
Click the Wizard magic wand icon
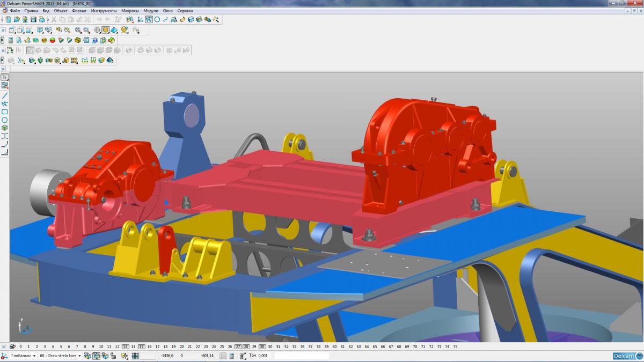[x=216, y=19]
